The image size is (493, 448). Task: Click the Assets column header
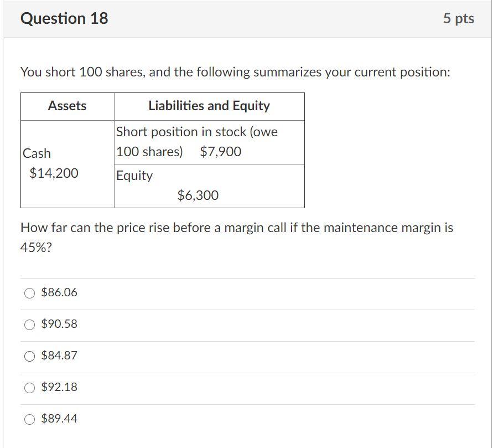pos(67,106)
